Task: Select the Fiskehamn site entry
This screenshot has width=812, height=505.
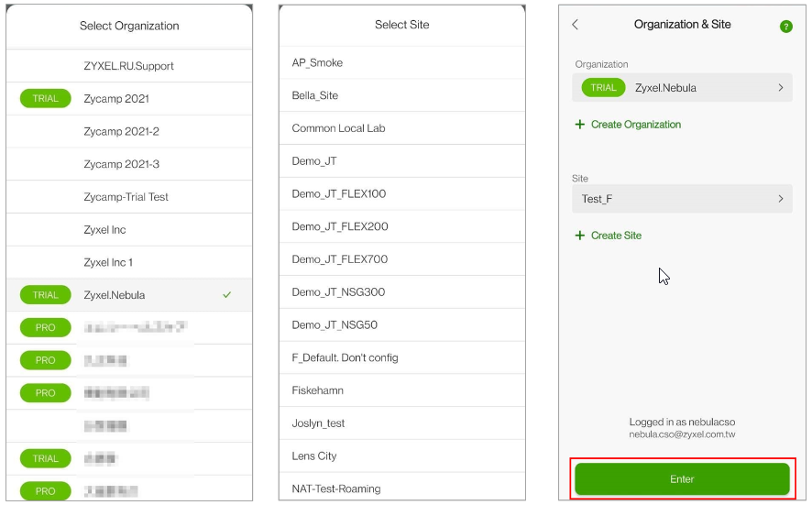Action: 317,390
